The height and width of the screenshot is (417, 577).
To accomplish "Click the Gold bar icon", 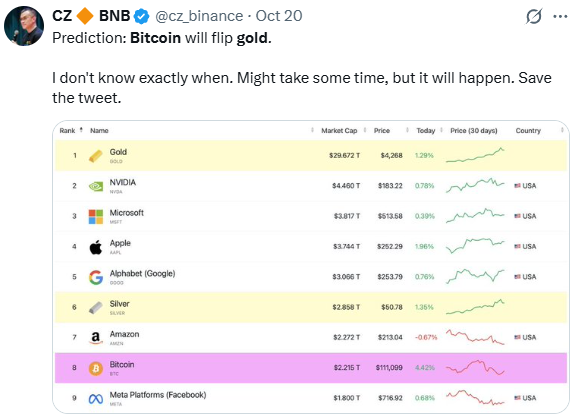I will click(x=96, y=156).
